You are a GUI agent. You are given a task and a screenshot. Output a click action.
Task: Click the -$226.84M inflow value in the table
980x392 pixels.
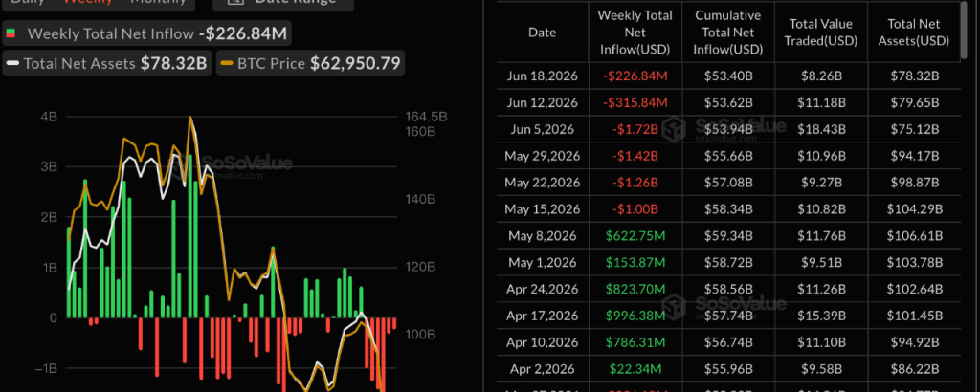click(635, 76)
